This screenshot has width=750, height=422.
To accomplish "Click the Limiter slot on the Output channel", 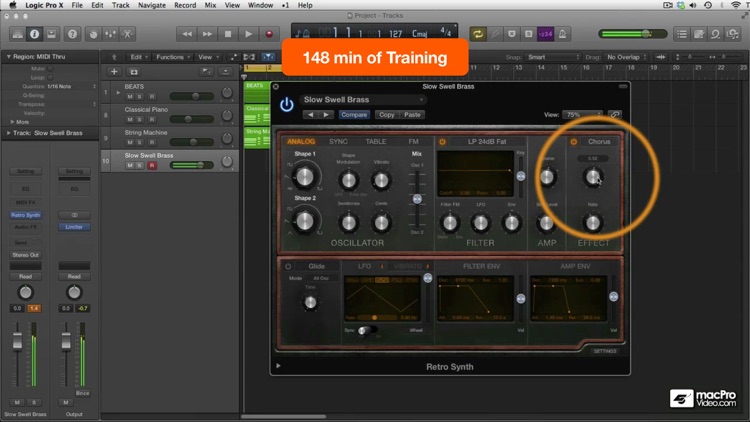I will coord(74,227).
